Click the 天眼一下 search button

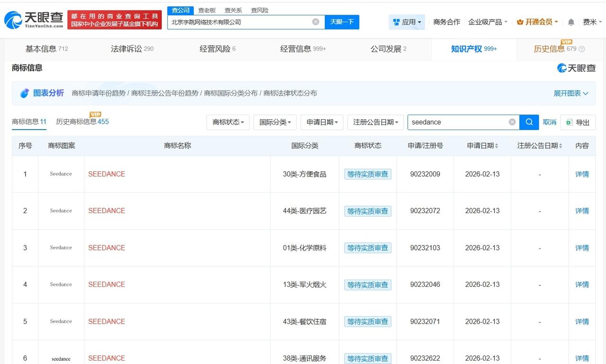pos(341,22)
